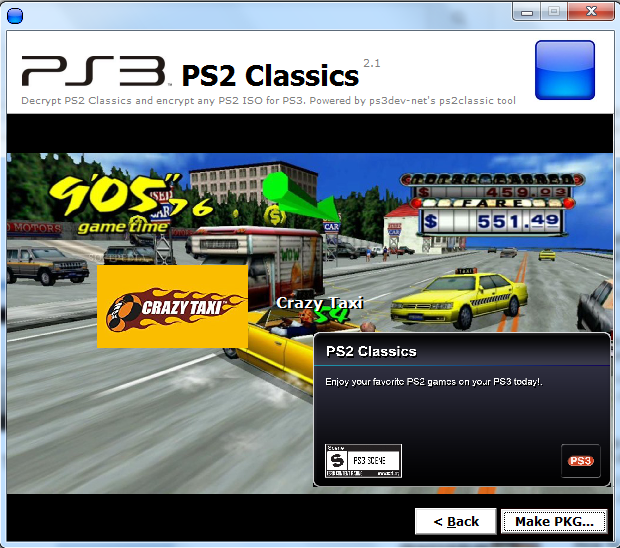Viewport: 620px width, 548px height.
Task: Click the disabled maximize window button
Action: pos(554,11)
